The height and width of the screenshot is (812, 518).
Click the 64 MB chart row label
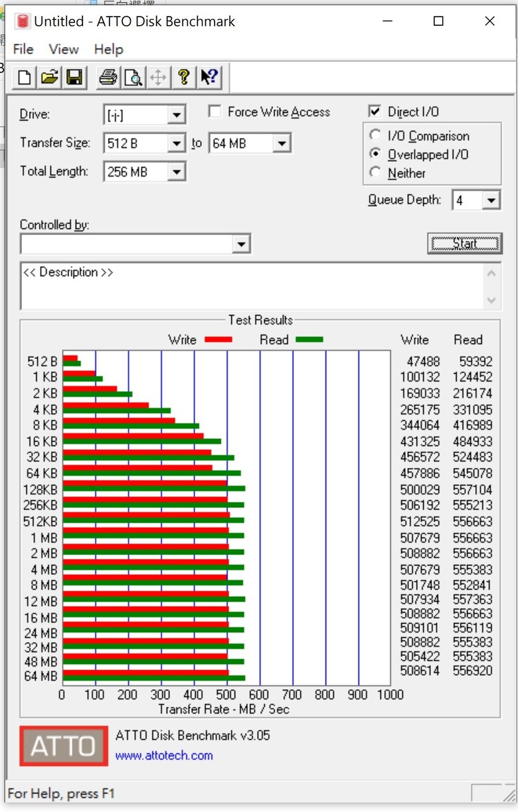point(41,677)
